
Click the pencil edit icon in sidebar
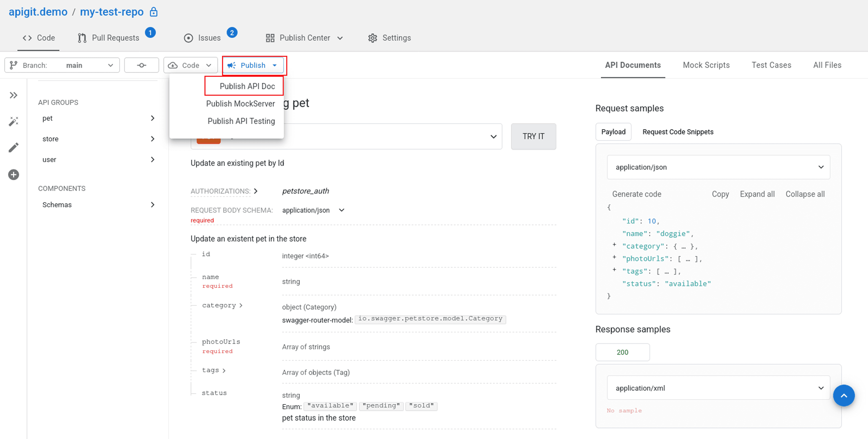click(14, 147)
